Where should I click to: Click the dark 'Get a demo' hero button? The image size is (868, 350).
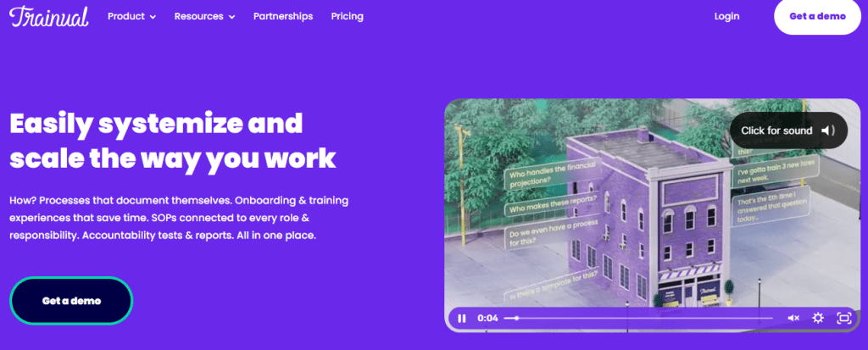point(71,301)
